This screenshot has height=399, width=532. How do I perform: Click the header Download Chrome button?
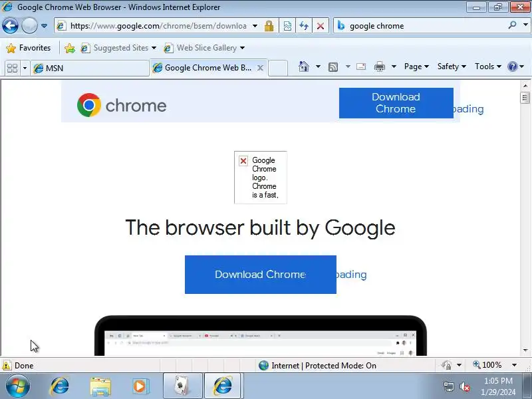point(396,103)
